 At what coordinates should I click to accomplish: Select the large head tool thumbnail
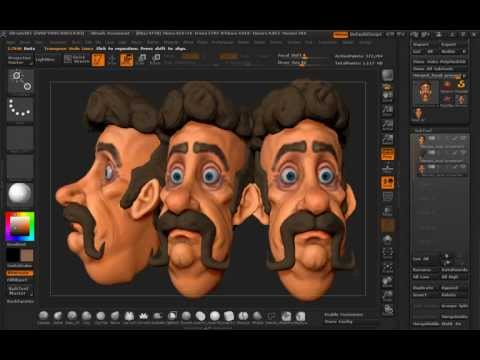coord(425,93)
